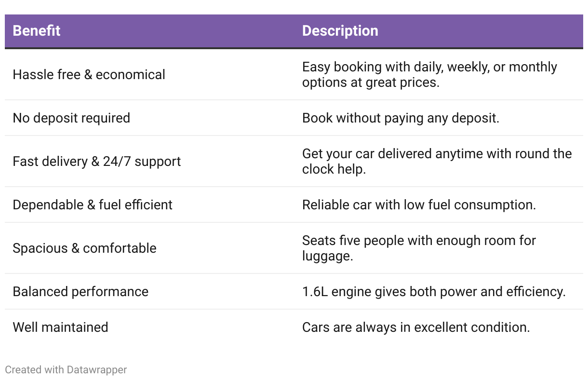Click the Description column header
Image resolution: width=588 pixels, height=381 pixels.
tap(340, 31)
